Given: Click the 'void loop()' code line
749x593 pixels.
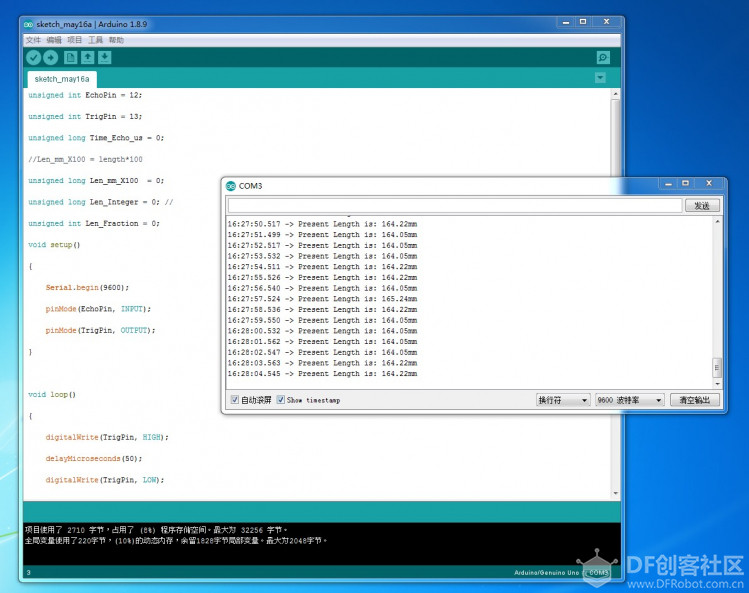Looking at the screenshot, I should pos(52,395).
